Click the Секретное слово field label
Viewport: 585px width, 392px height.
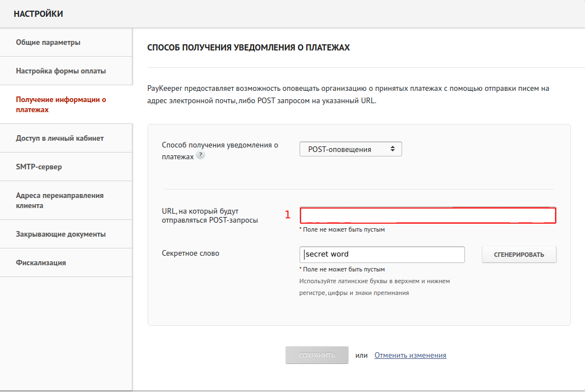coord(190,253)
